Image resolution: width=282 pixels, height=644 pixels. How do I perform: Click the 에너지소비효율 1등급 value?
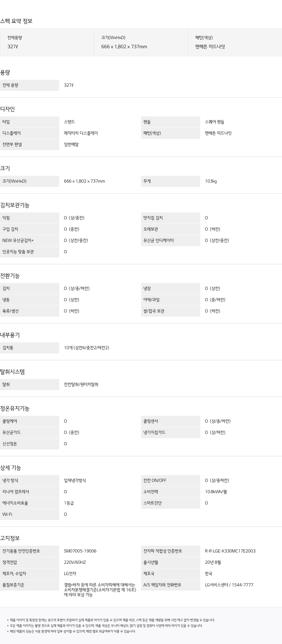(x=69, y=503)
